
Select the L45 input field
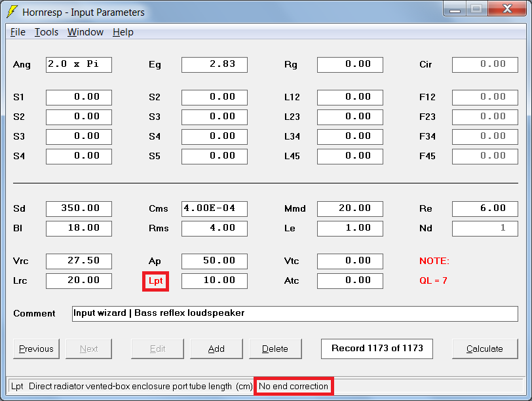click(350, 157)
